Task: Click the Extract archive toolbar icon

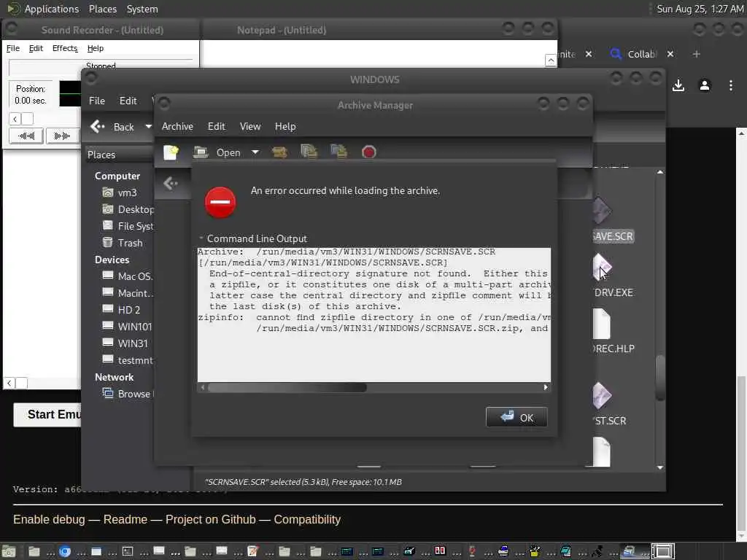Action: click(x=279, y=152)
